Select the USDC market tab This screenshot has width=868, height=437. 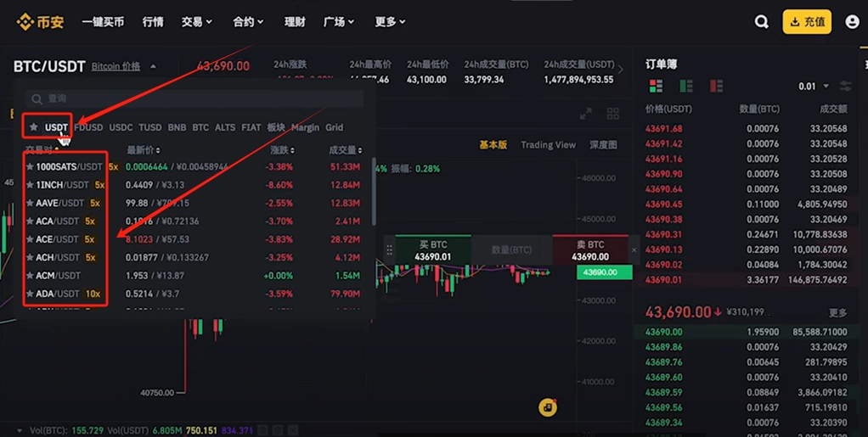[121, 127]
